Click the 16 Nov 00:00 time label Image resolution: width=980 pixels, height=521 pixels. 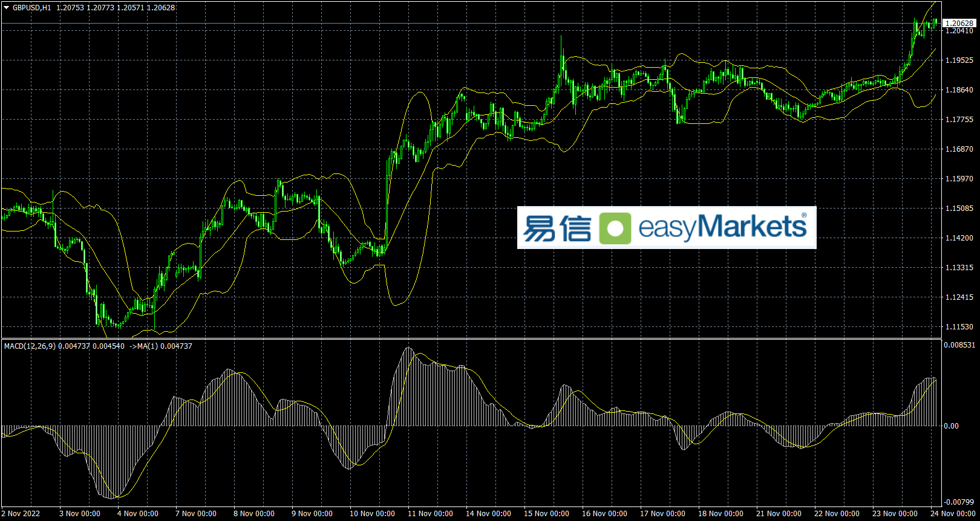(604, 514)
